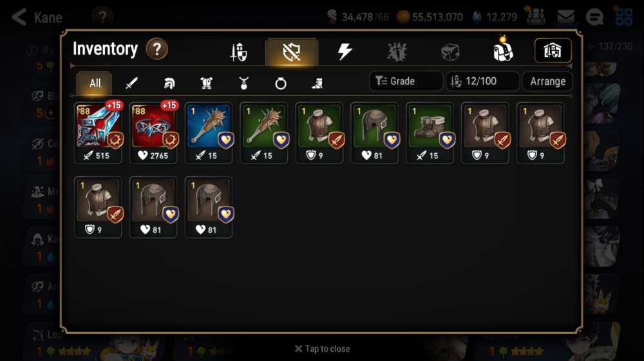Click the storage house icon button
The width and height of the screenshot is (644, 361).
point(553,50)
